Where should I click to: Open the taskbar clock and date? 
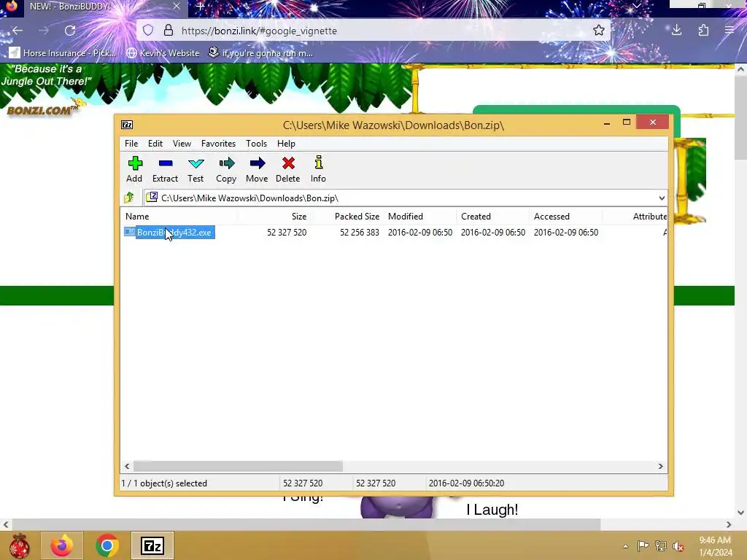715,546
